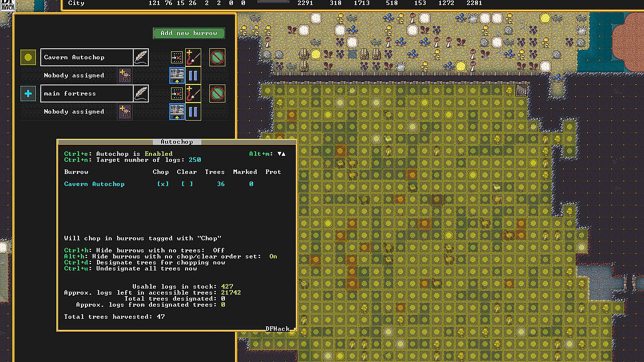Image resolution: width=644 pixels, height=362 pixels.
Task: Suspend the Cavern Autochop burrow with pause
Action: 193,75
